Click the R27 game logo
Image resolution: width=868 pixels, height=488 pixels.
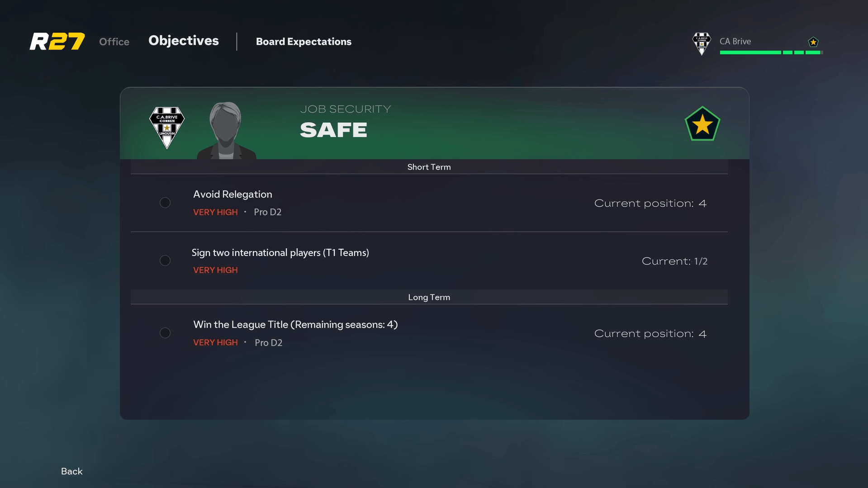[57, 41]
